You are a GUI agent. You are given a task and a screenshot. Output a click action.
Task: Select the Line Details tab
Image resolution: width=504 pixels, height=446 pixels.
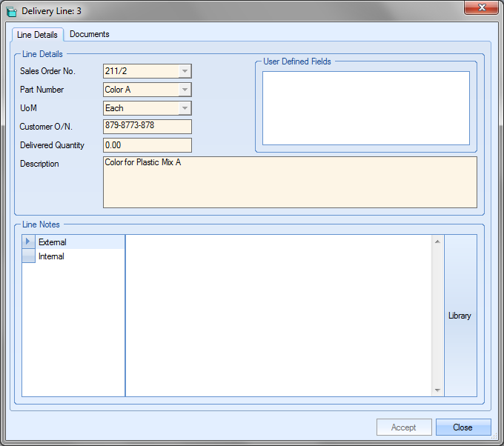click(x=37, y=35)
